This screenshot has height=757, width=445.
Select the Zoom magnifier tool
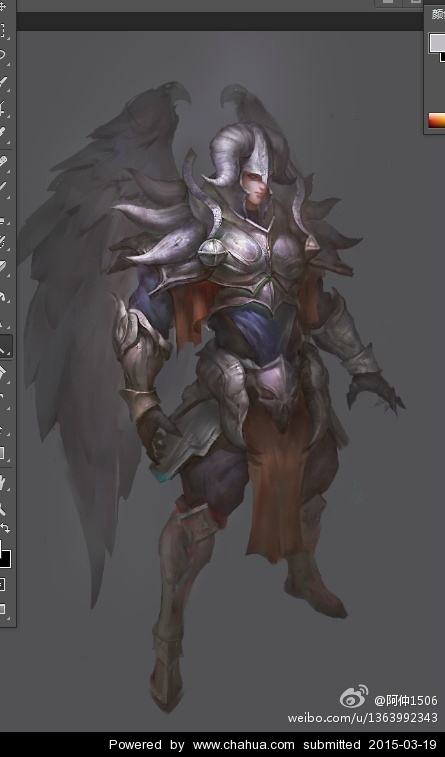3,508
